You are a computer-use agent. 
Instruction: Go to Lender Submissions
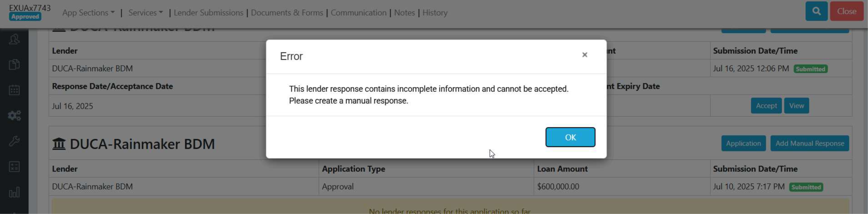(209, 13)
